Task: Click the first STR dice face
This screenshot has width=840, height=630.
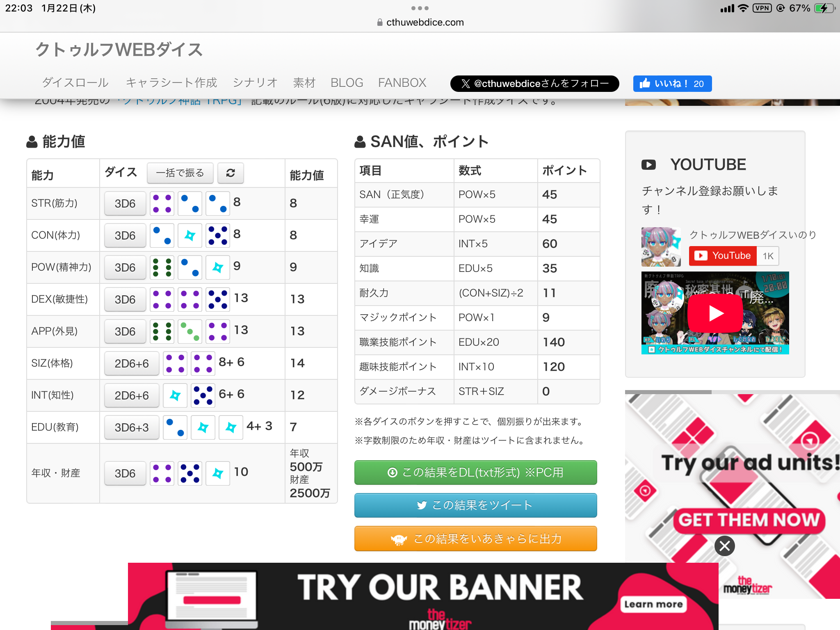Action: coord(162,203)
